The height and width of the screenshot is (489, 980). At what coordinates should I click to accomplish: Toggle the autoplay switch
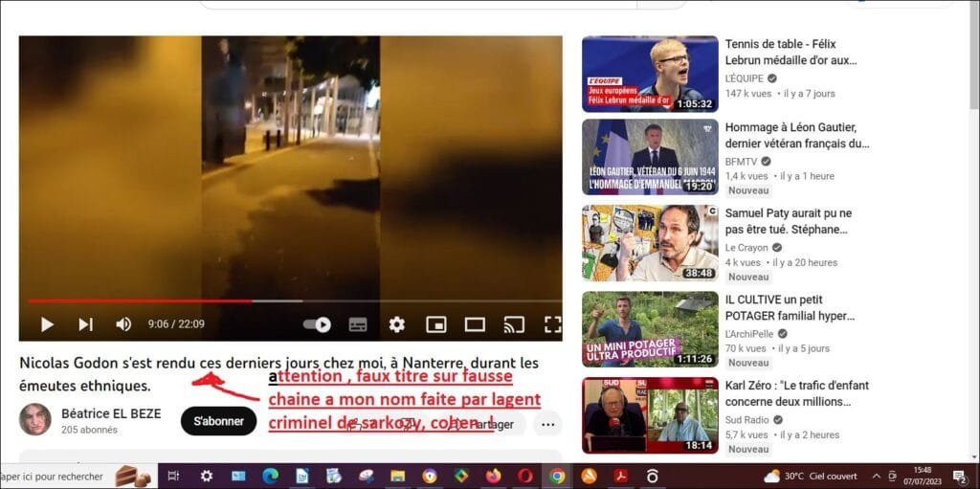tap(317, 324)
